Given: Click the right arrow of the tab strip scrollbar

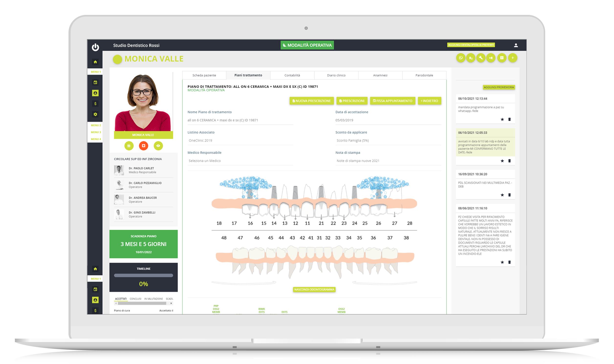Looking at the screenshot, I should coord(171,303).
